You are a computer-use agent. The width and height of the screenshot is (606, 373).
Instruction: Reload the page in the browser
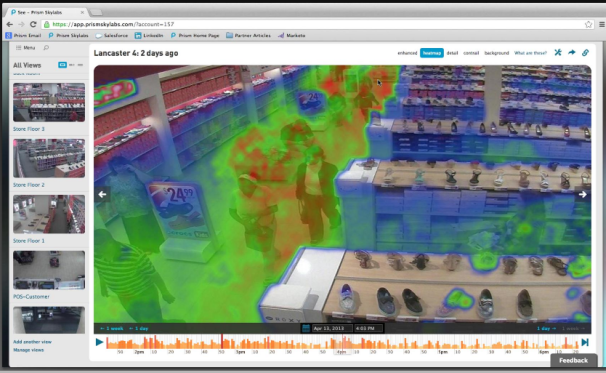(x=33, y=24)
